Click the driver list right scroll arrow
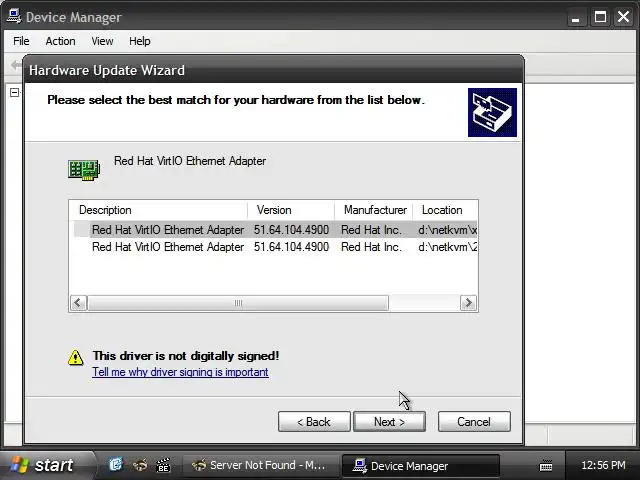Viewport: 640px width, 480px height. pyautogui.click(x=468, y=303)
